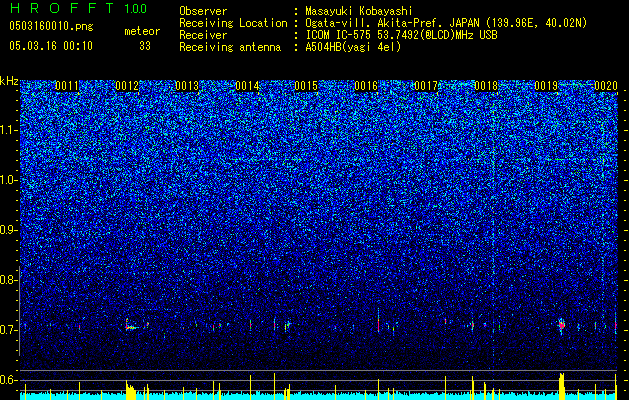
Task: Click the 0014 time marker
Action: tap(247, 86)
